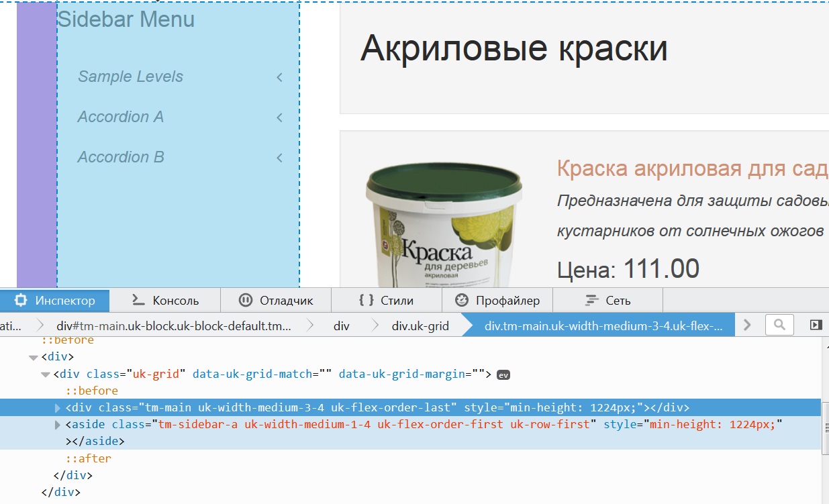Expand the tm-main div node
829x504 pixels.
(58, 408)
